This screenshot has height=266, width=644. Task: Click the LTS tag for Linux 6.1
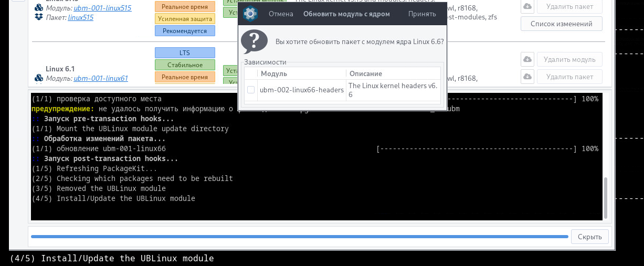tap(185, 52)
